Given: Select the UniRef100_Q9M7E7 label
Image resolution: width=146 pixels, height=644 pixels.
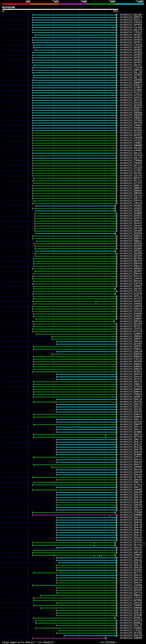Looking at the screenshot, I should coord(131,347).
